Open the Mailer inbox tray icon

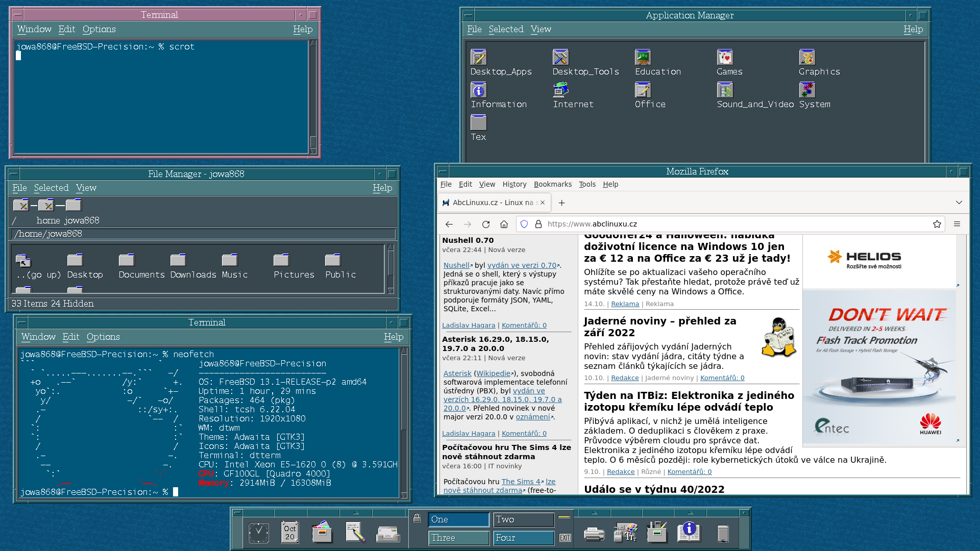coord(388,534)
